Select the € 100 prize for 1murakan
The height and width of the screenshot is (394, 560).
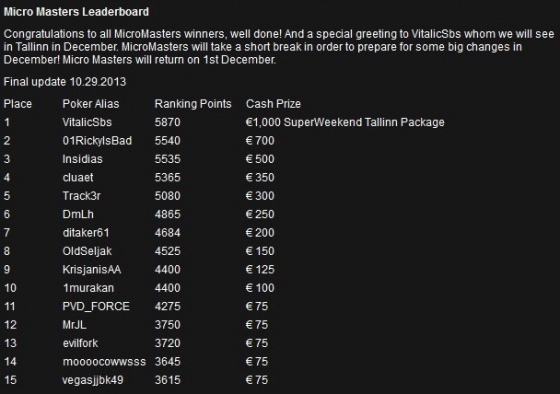point(260,288)
